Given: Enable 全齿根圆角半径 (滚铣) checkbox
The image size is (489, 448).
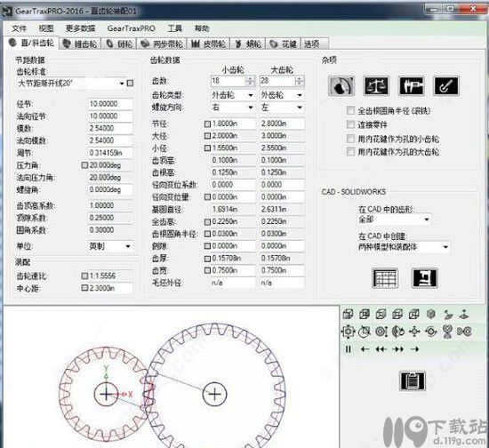Looking at the screenshot, I should pyautogui.click(x=350, y=110).
